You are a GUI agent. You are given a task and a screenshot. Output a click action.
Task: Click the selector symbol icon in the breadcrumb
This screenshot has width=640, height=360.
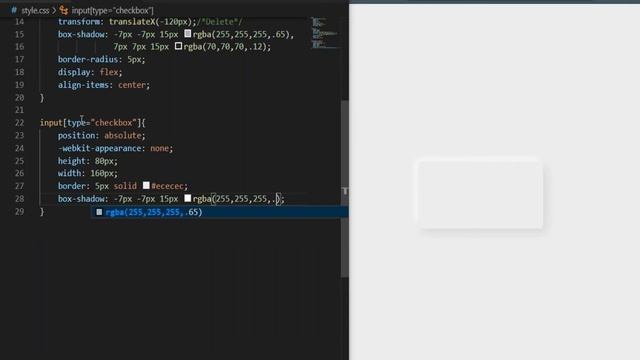click(x=64, y=10)
